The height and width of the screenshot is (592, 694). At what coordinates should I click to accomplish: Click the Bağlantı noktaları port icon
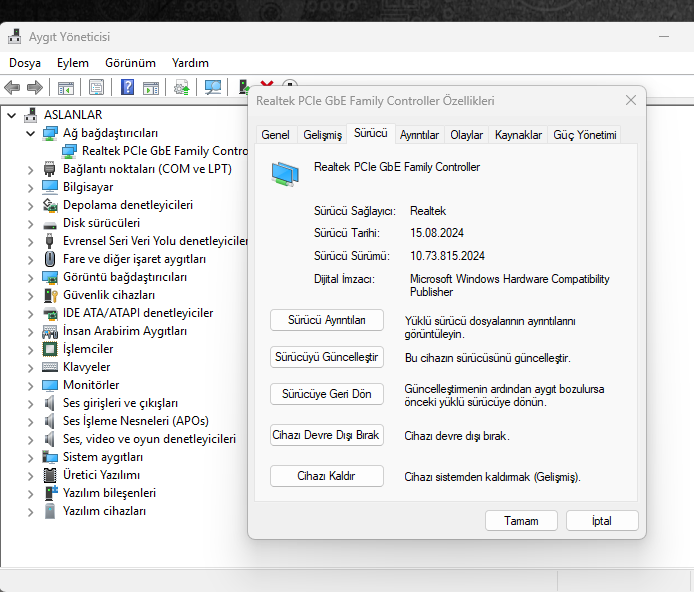50,169
